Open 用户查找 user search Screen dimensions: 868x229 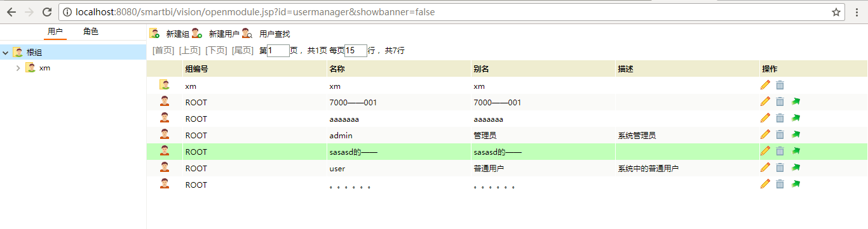274,34
